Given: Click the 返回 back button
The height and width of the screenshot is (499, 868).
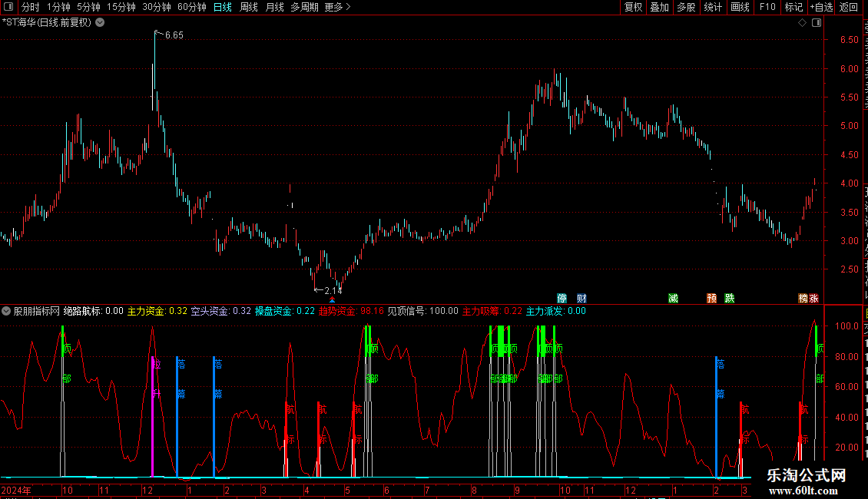Looking at the screenshot, I should (x=849, y=7).
